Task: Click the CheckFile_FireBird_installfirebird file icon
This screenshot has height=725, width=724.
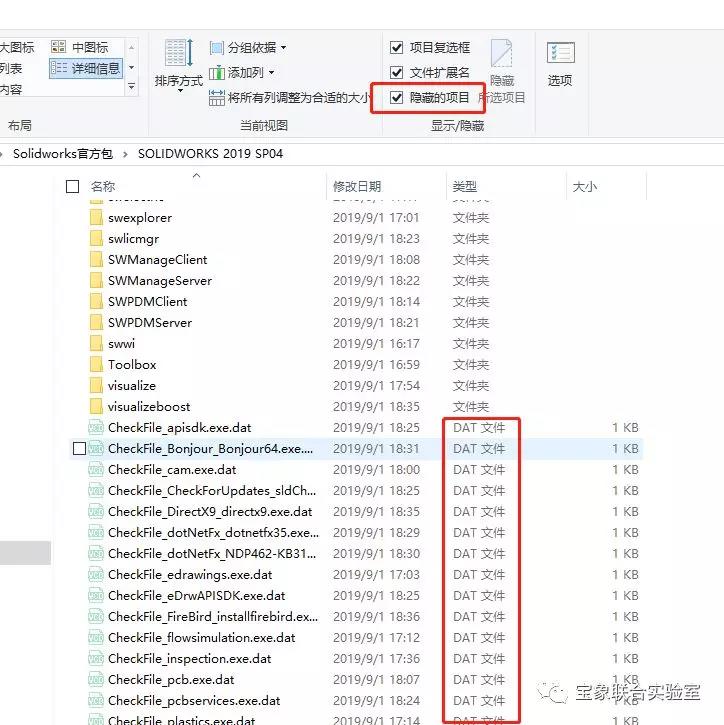Action: pyautogui.click(x=96, y=616)
